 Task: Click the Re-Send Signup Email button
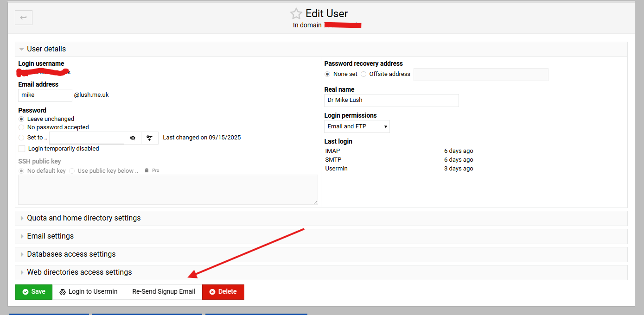pos(164,292)
